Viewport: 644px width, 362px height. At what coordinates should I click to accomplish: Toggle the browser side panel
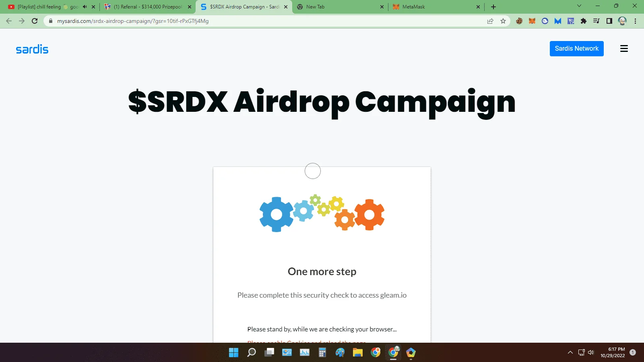pos(609,21)
